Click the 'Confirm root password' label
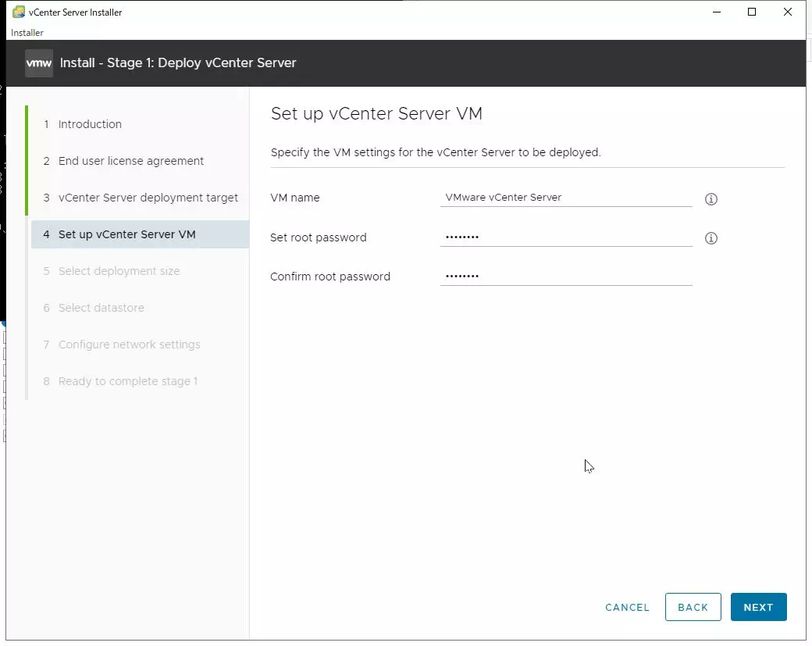This screenshot has height=646, width=812. pos(329,277)
